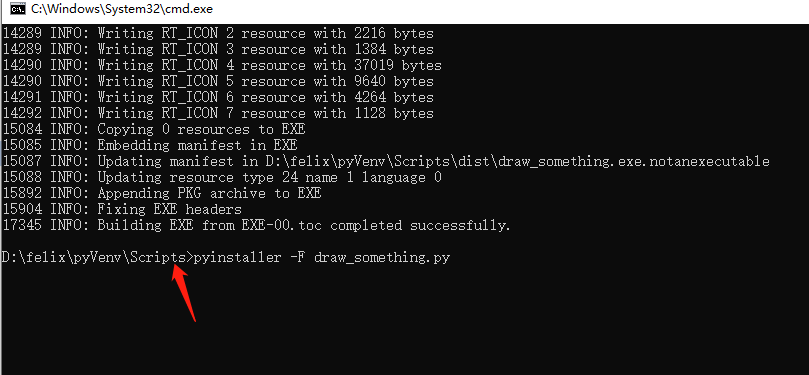This screenshot has width=809, height=375.
Task: Click the "Updating resource type 24" log line
Action: pos(222,178)
